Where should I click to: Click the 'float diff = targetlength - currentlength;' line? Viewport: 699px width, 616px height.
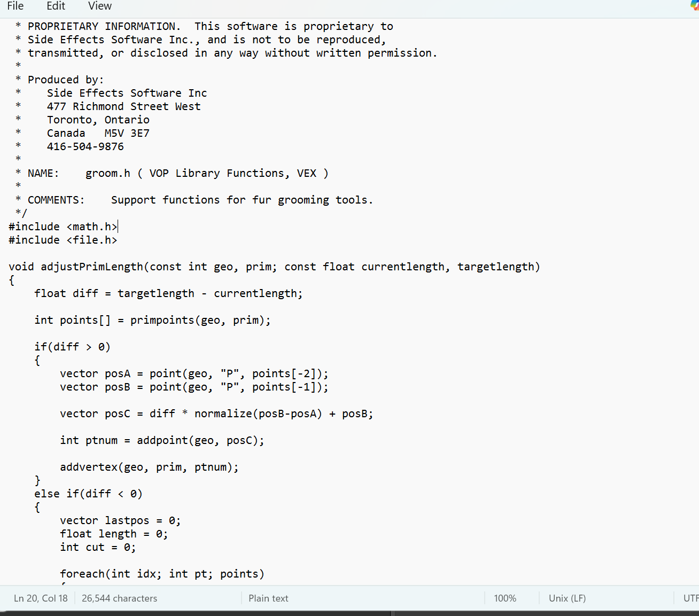pyautogui.click(x=168, y=293)
